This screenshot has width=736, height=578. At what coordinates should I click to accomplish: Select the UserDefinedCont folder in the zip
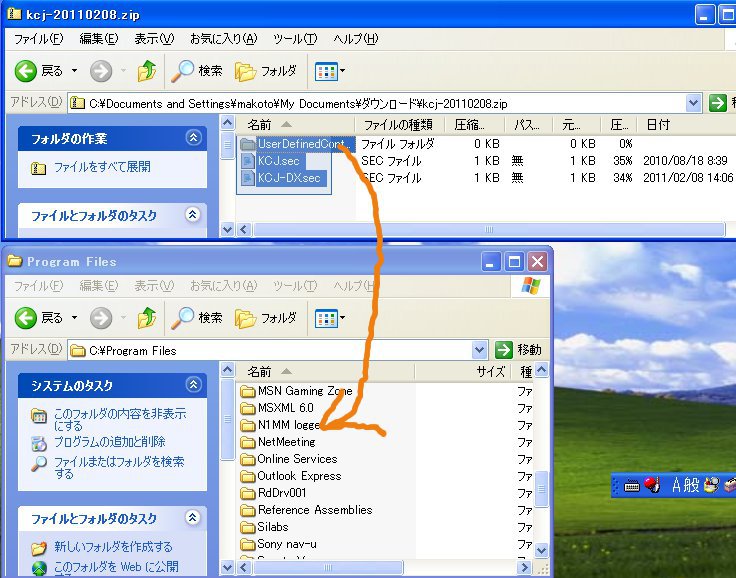coord(300,144)
